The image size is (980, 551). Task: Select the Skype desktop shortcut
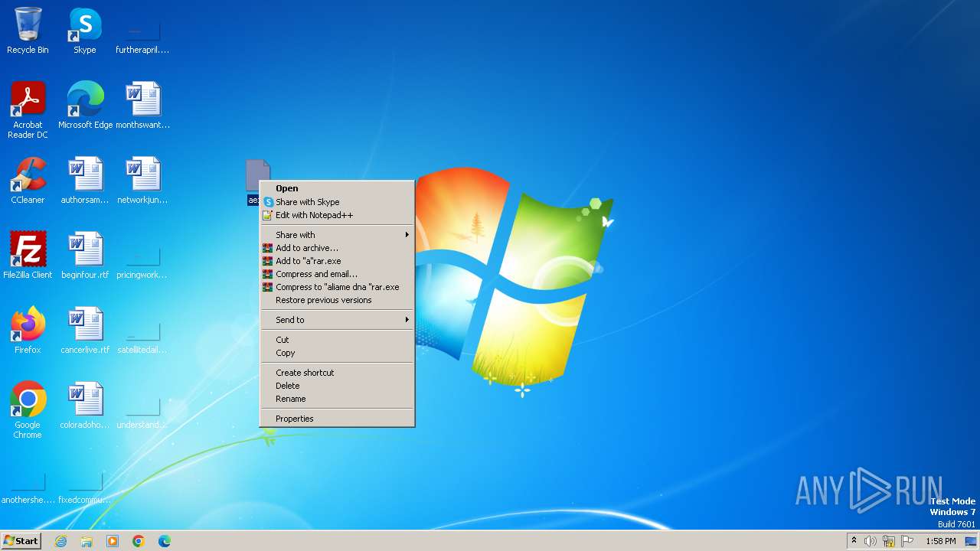85,30
